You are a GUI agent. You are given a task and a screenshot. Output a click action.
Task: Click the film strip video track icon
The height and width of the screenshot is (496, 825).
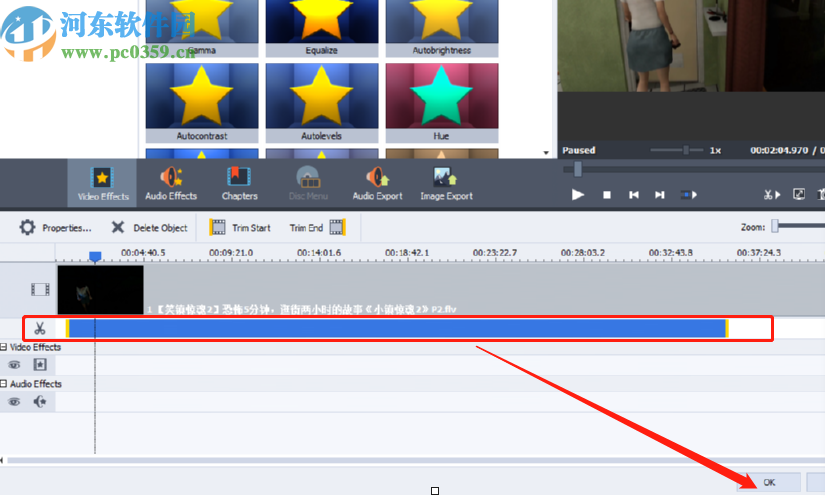pyautogui.click(x=40, y=289)
